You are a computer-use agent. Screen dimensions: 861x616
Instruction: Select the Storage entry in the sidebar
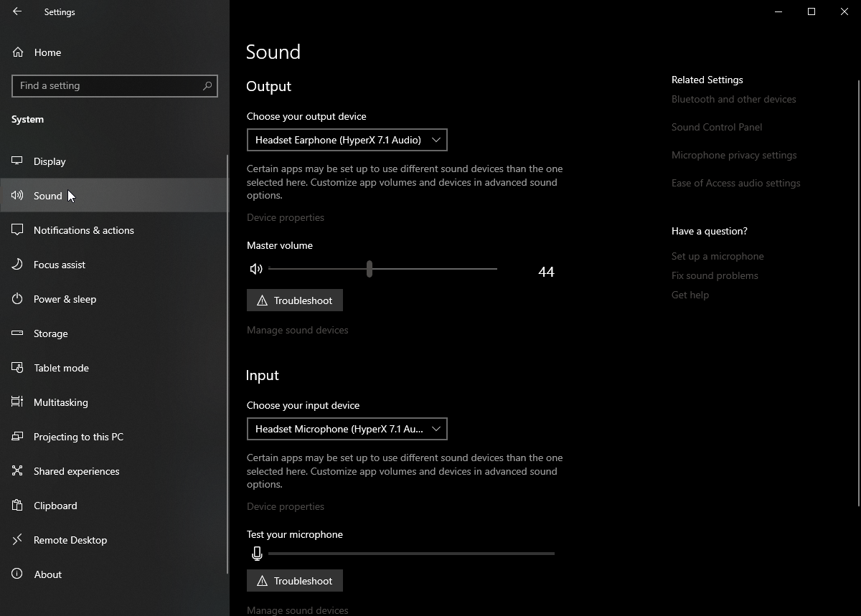coord(50,333)
